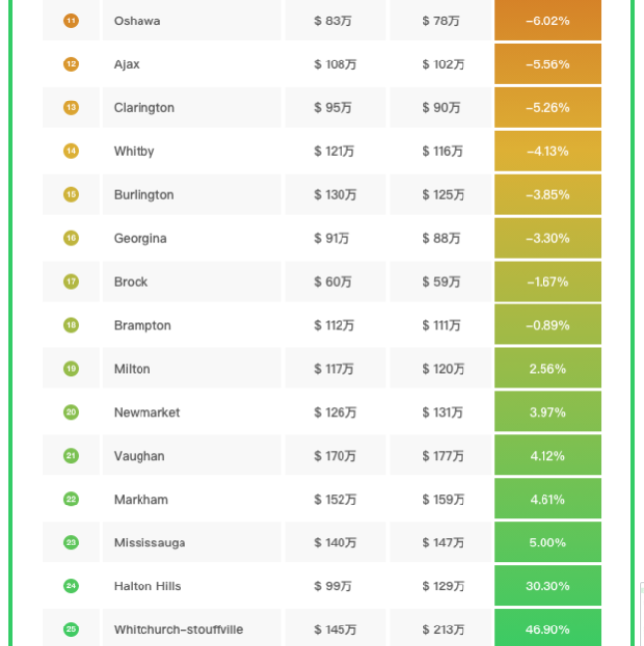Click the rank 22 badge beside Markham

tap(71, 499)
